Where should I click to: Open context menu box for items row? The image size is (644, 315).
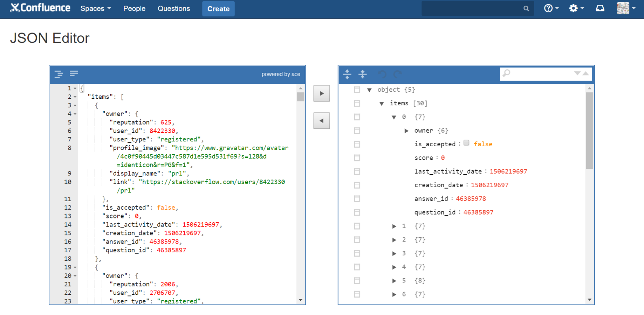click(357, 103)
